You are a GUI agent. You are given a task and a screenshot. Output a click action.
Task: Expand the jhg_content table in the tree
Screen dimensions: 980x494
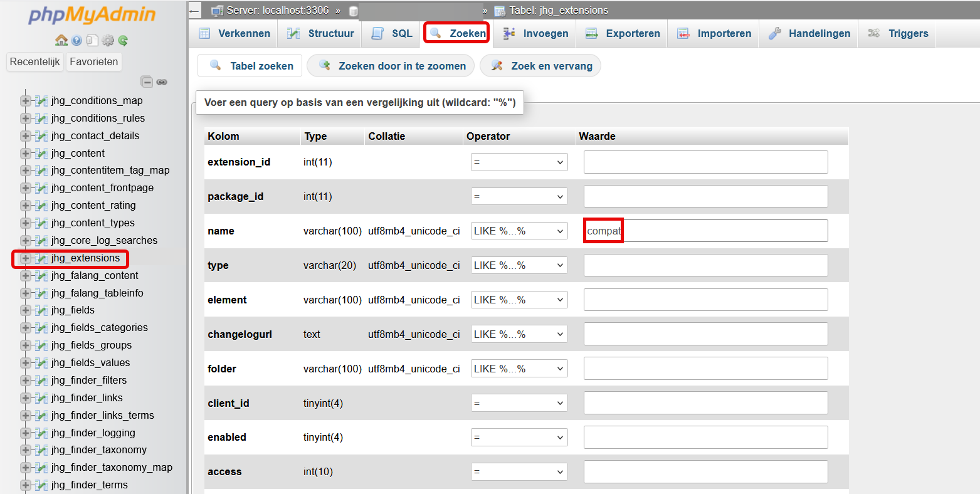pyautogui.click(x=25, y=153)
